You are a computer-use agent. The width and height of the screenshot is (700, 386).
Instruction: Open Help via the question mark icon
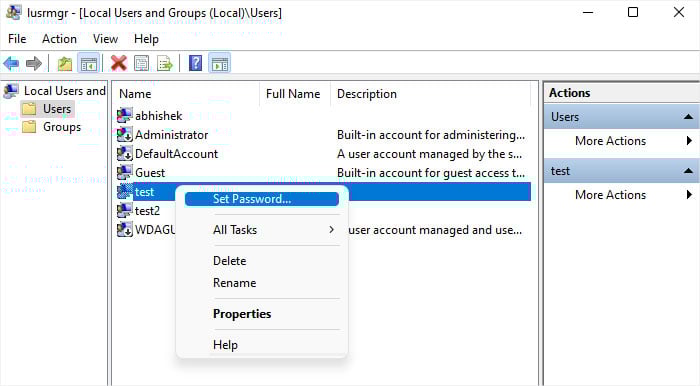(x=196, y=63)
